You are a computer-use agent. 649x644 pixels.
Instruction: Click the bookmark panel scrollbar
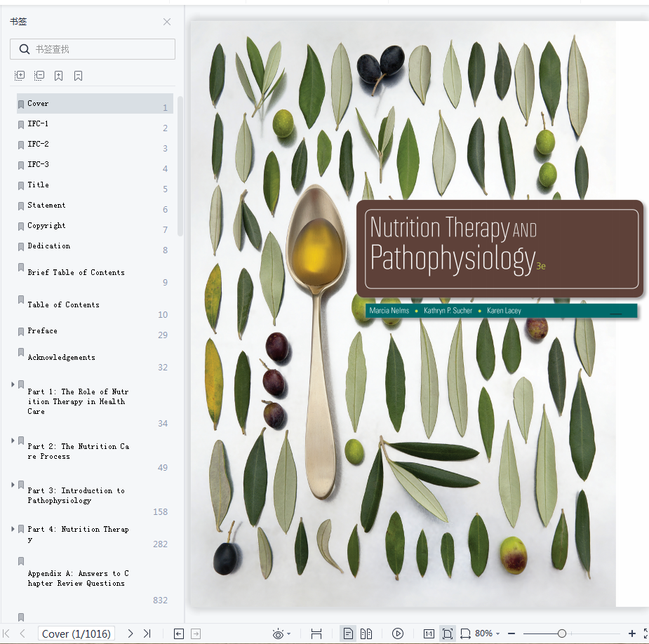pyautogui.click(x=180, y=166)
